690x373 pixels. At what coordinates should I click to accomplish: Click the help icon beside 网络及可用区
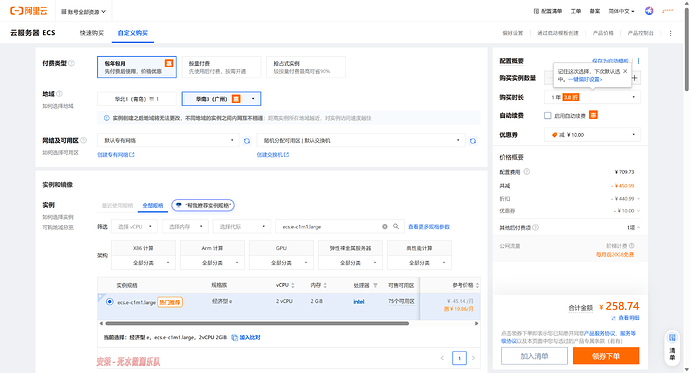pyautogui.click(x=83, y=140)
